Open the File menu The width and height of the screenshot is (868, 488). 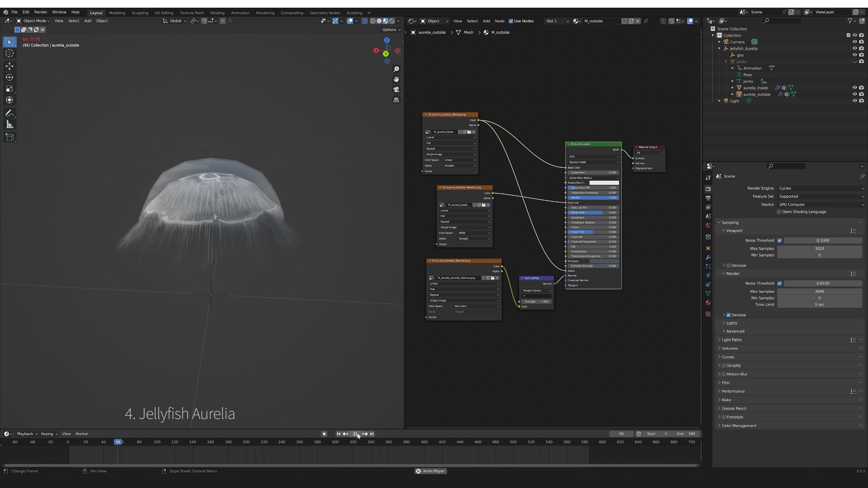tap(14, 12)
